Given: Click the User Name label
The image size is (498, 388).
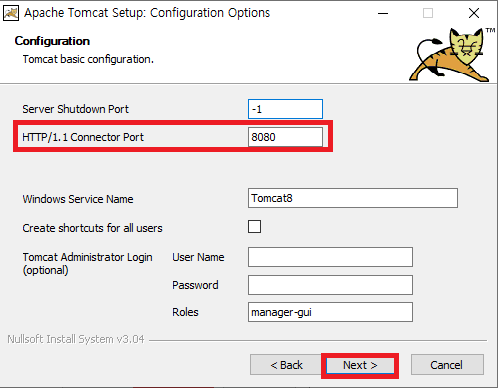Looking at the screenshot, I should click(x=198, y=257).
